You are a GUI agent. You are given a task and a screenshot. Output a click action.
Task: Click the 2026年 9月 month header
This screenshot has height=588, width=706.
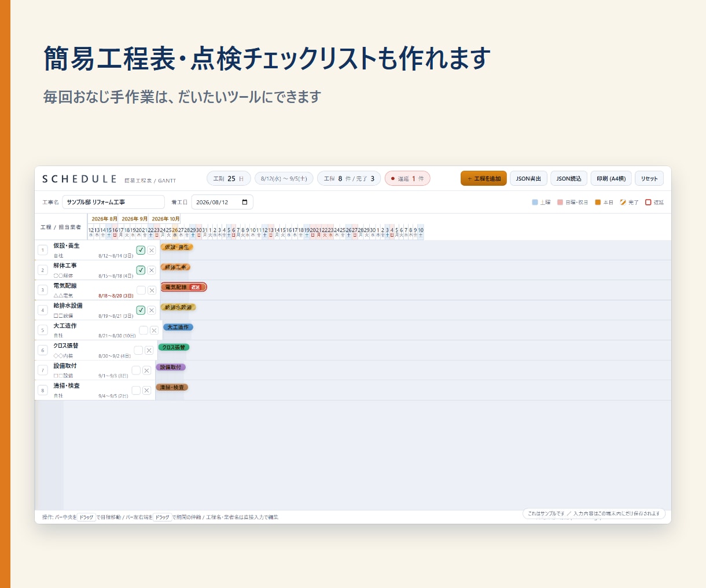(134, 219)
